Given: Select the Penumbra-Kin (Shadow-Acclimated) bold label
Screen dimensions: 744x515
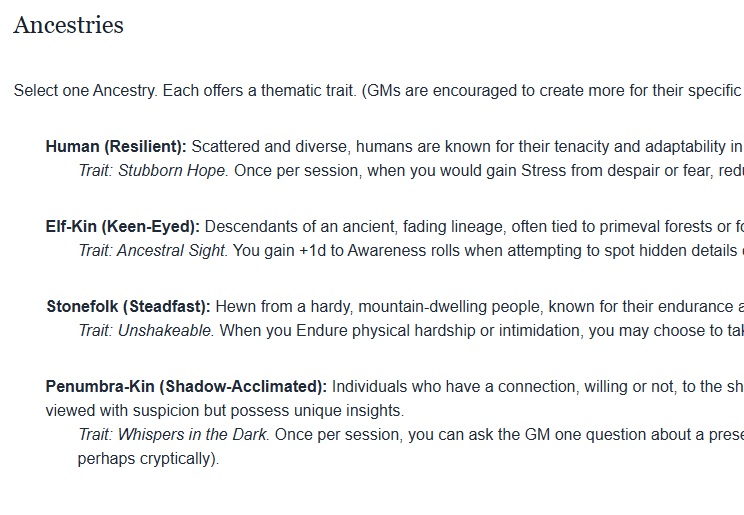Looking at the screenshot, I should pos(186,386).
